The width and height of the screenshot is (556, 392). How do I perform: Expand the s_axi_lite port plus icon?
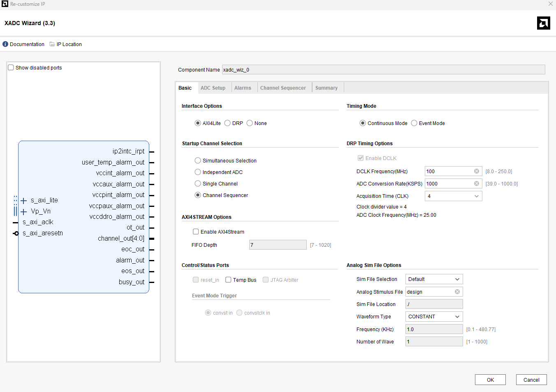(x=24, y=201)
